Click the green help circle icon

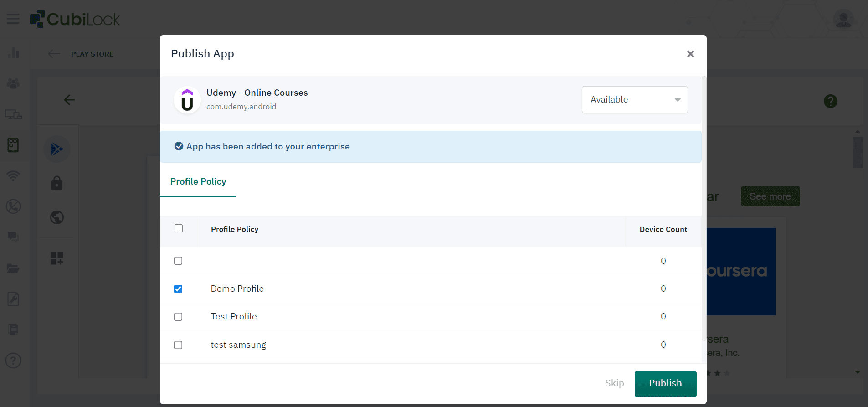[831, 101]
